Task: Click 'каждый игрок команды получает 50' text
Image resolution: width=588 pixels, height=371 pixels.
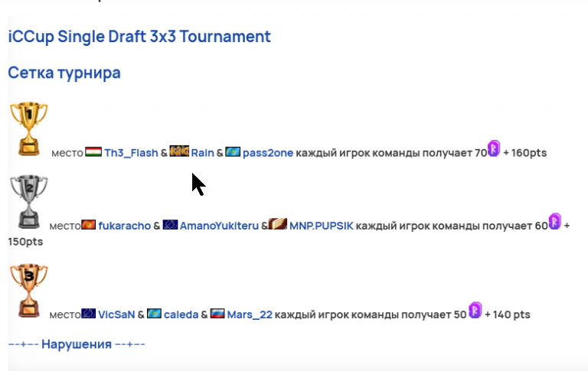Action: [371, 314]
